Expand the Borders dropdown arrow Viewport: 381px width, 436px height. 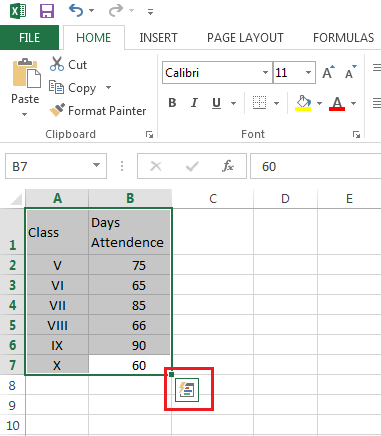276,103
